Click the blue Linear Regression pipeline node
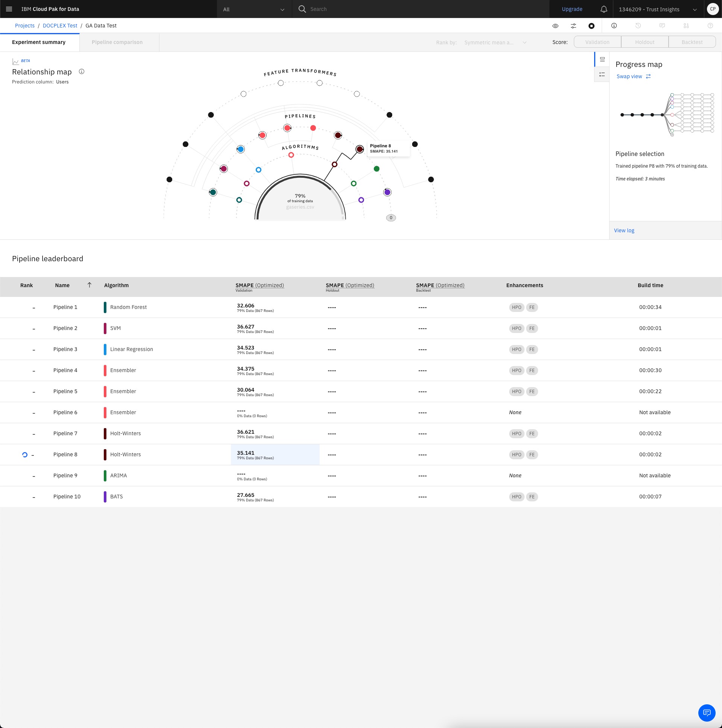The image size is (722, 728). (241, 149)
